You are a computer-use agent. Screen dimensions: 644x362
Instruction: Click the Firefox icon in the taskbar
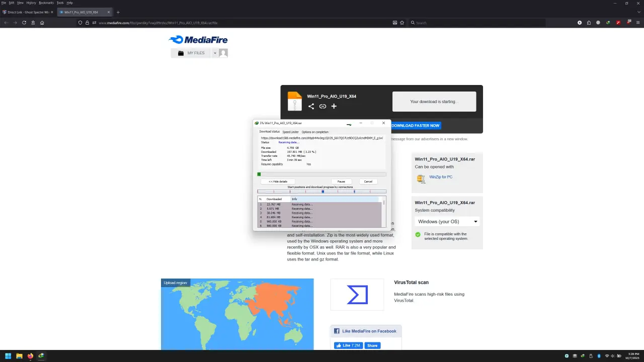pos(30,356)
